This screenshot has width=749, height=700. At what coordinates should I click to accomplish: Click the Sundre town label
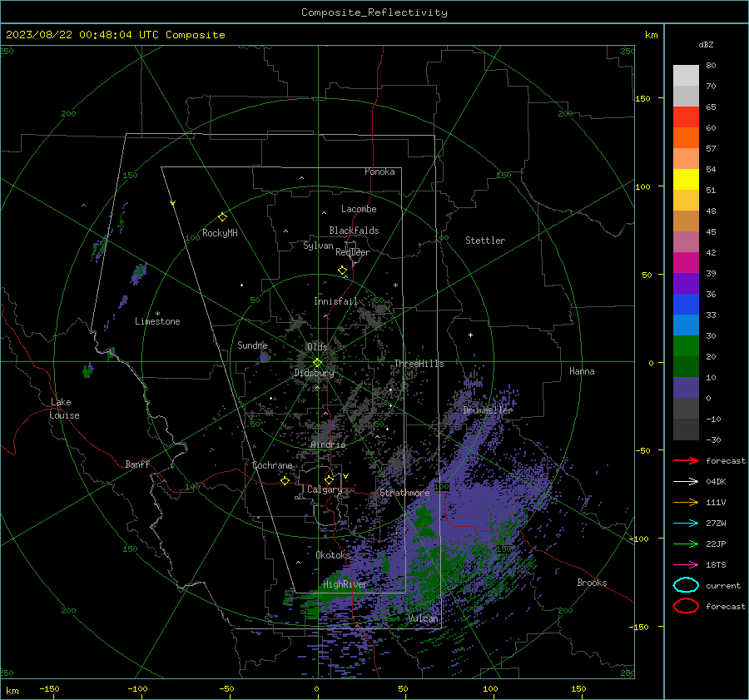(x=252, y=345)
